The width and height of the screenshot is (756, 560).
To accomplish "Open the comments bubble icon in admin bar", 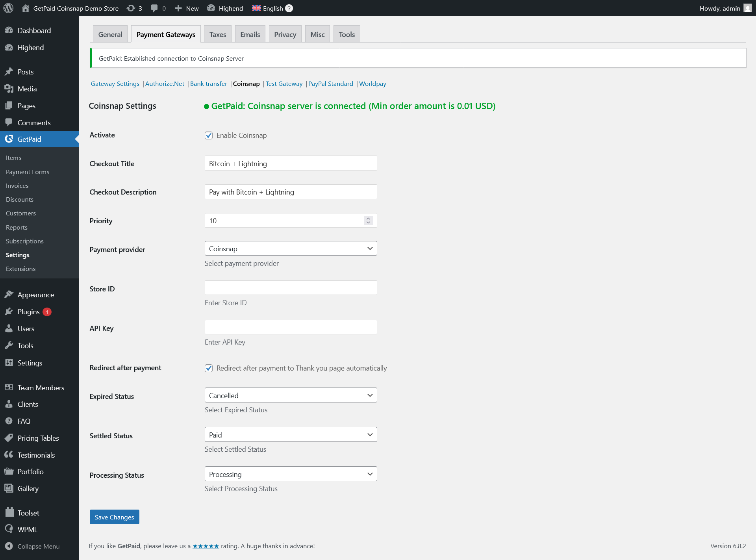I will click(x=154, y=8).
